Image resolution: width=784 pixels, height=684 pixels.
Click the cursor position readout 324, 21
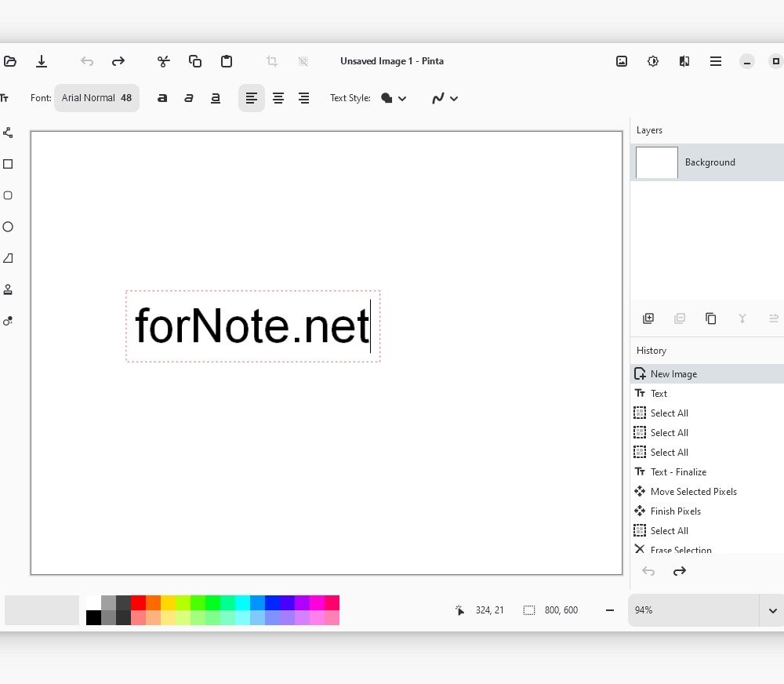coord(489,610)
